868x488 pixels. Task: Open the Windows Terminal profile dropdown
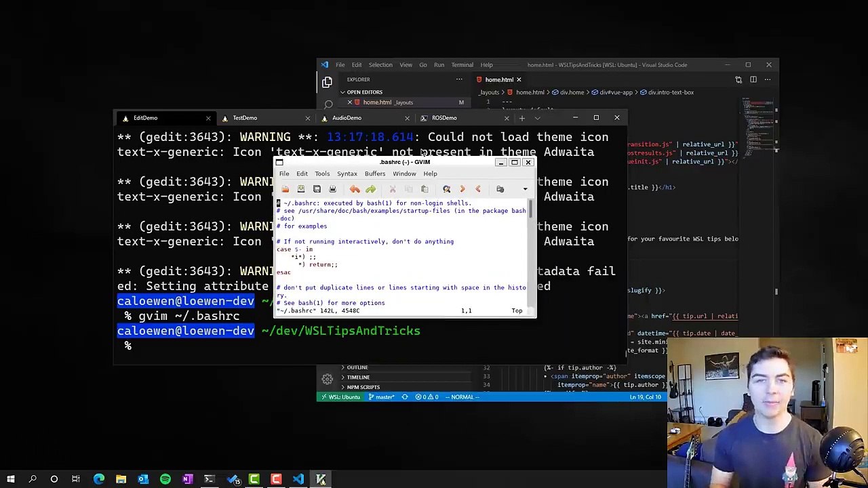(538, 118)
